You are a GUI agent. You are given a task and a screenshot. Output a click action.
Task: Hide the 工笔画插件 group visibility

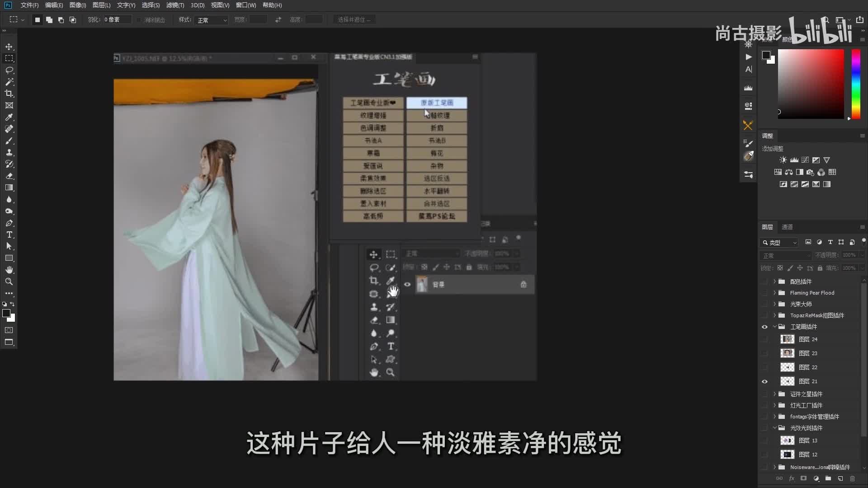pyautogui.click(x=764, y=327)
